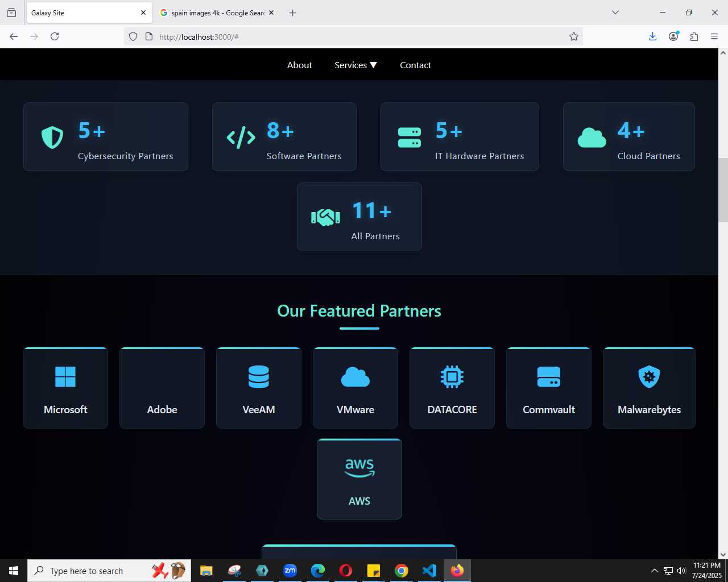Click the scrollbar down arrow

click(x=723, y=555)
